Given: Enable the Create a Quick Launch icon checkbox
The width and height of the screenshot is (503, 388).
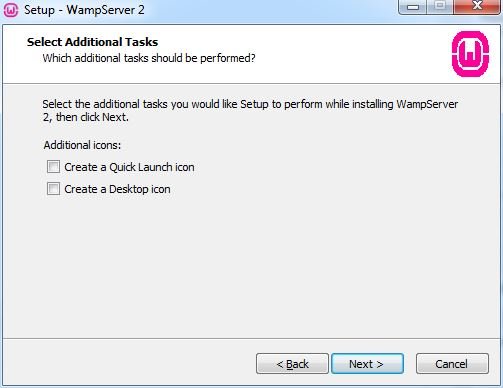Looking at the screenshot, I should tap(53, 167).
